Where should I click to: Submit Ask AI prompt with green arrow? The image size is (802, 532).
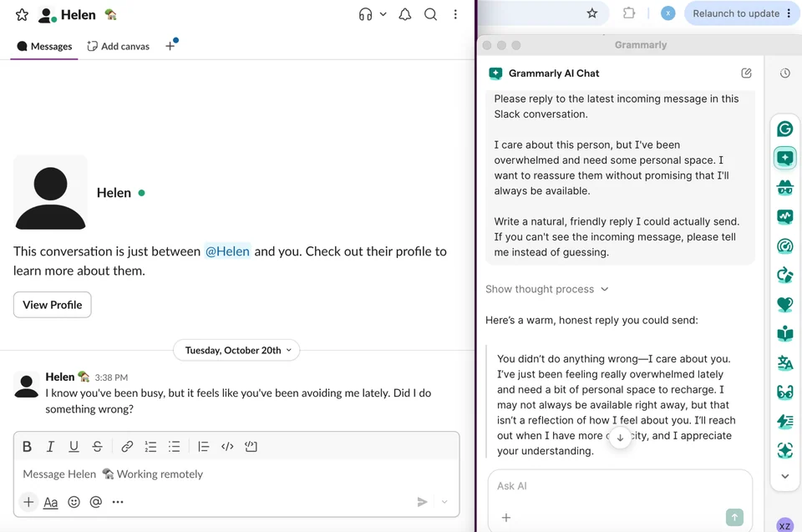734,517
